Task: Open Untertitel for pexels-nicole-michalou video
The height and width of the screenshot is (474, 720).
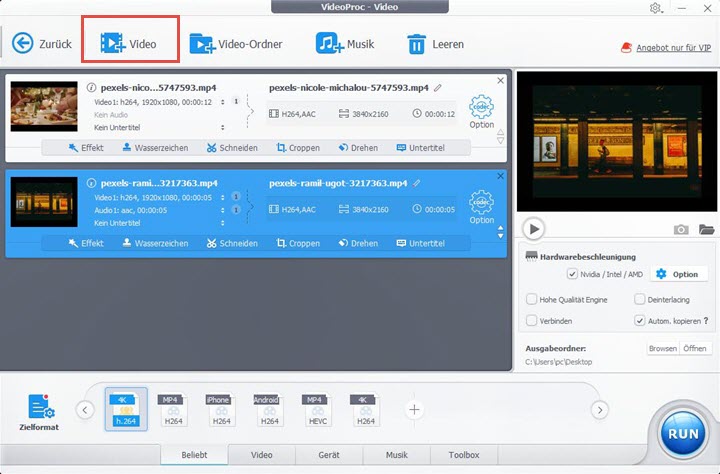Action: pyautogui.click(x=421, y=148)
